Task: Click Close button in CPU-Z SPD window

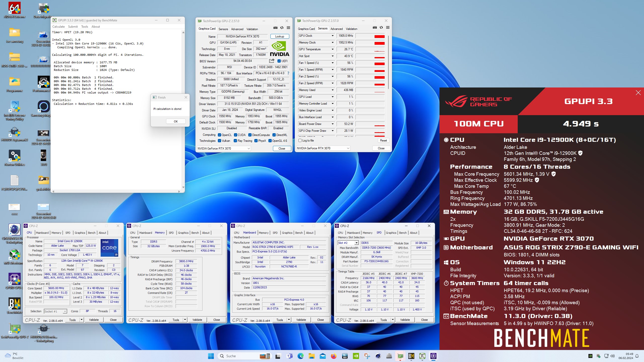Action: pyautogui.click(x=424, y=320)
